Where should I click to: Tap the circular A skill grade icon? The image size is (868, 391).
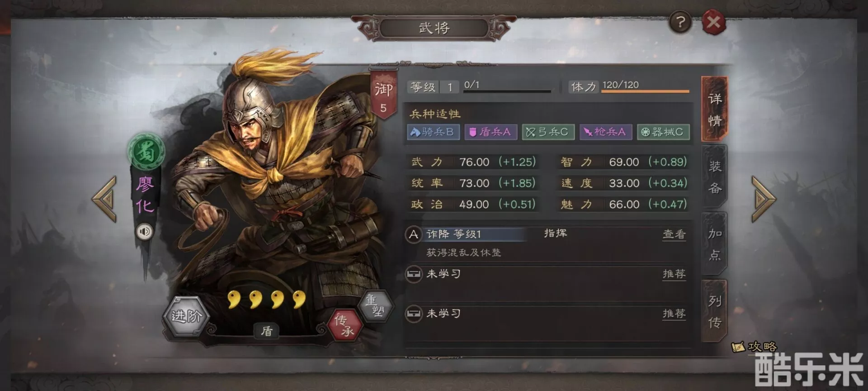click(x=413, y=234)
